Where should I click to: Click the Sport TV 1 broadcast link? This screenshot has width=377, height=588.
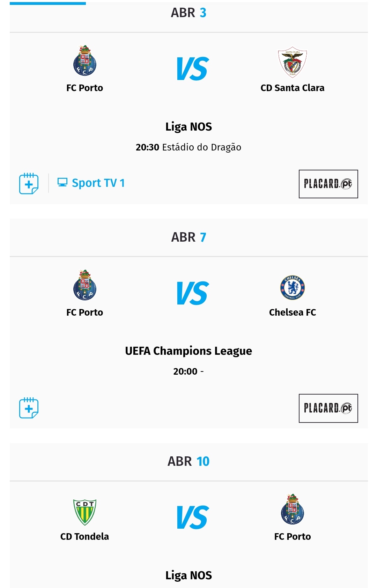[98, 183]
